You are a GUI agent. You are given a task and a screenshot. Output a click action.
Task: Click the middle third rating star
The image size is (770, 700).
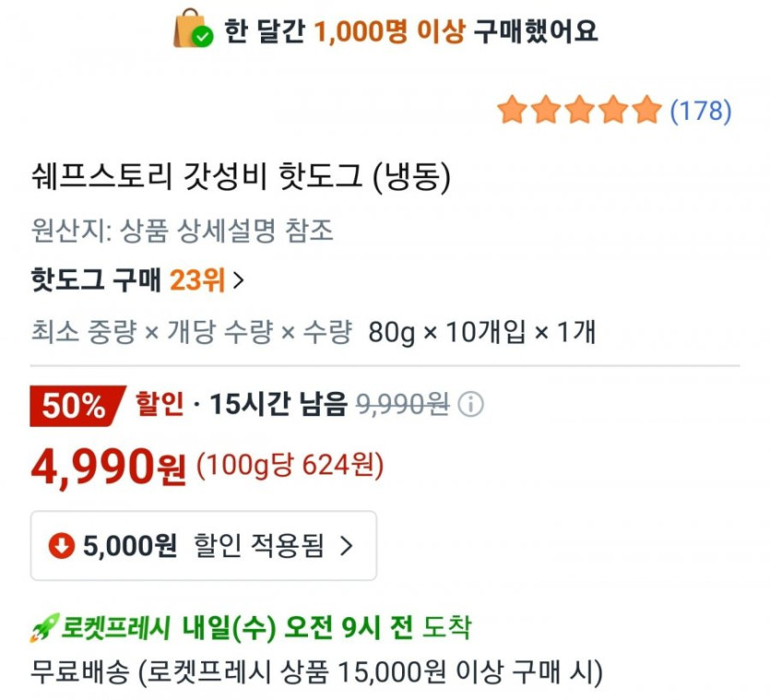point(579,111)
